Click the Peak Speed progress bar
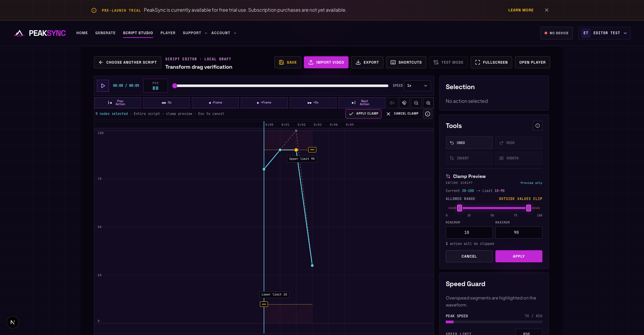The width and height of the screenshot is (644, 335). (494, 322)
